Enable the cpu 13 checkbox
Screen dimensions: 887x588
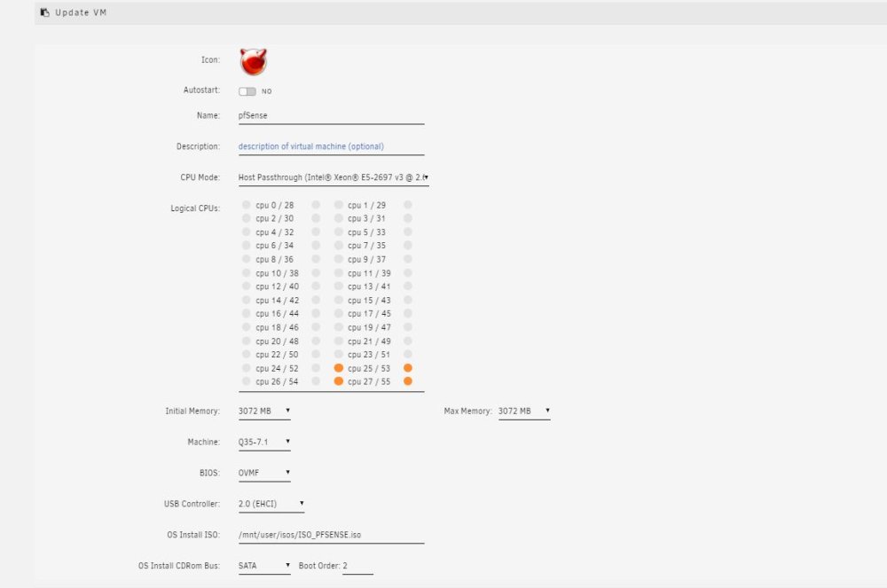point(338,286)
